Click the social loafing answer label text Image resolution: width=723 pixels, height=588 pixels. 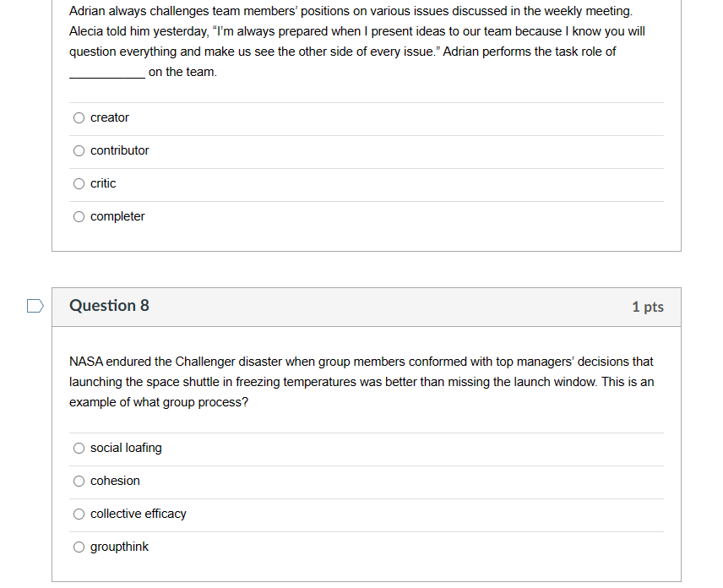click(x=127, y=448)
